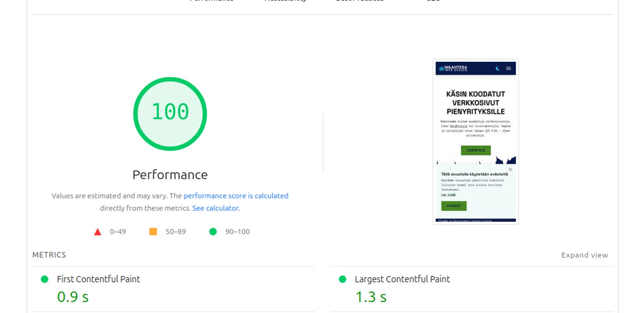644x313 pixels.
Task: Open the 'See calculator' link
Action: [215, 208]
